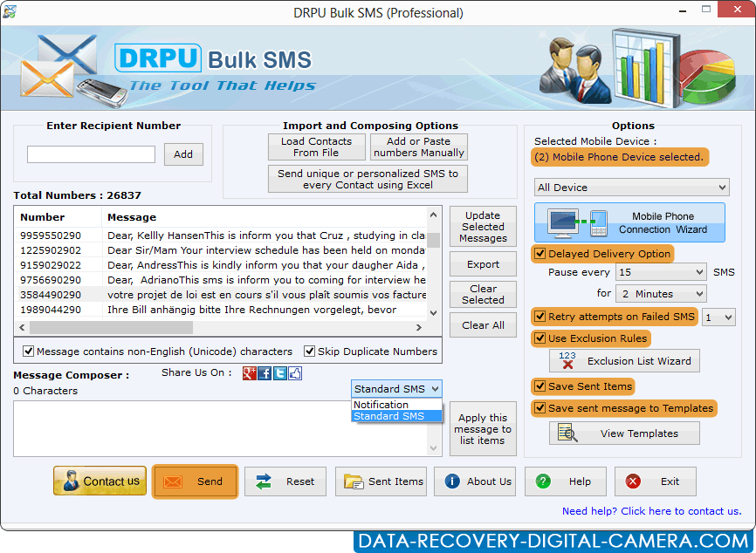
Task: Click the Message column header
Action: tap(265, 217)
